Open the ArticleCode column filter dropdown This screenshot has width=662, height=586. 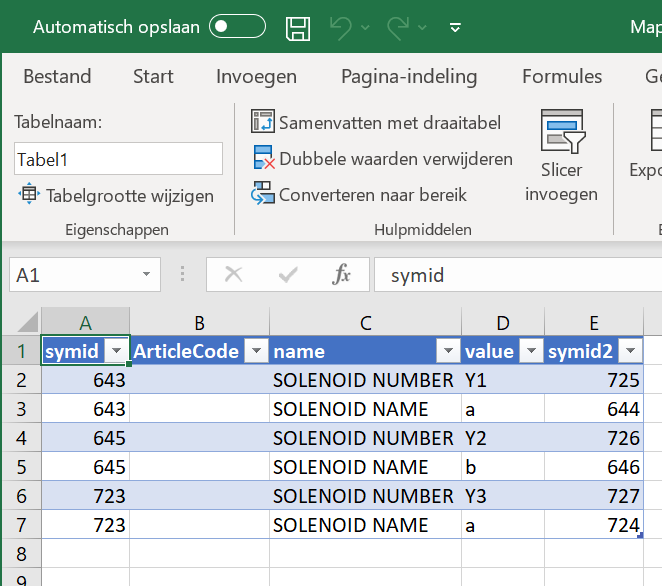(x=256, y=351)
